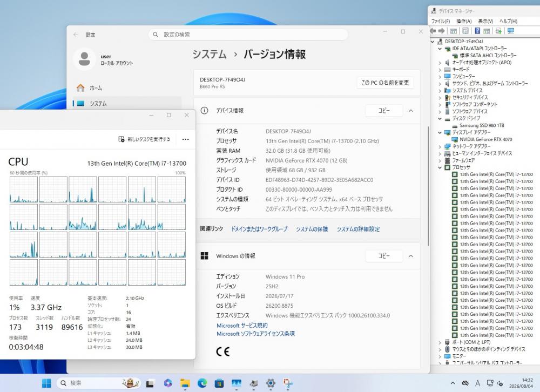Select NVIDIA GeForce RTX 4070 device
This screenshot has width=540, height=392.
(485, 139)
